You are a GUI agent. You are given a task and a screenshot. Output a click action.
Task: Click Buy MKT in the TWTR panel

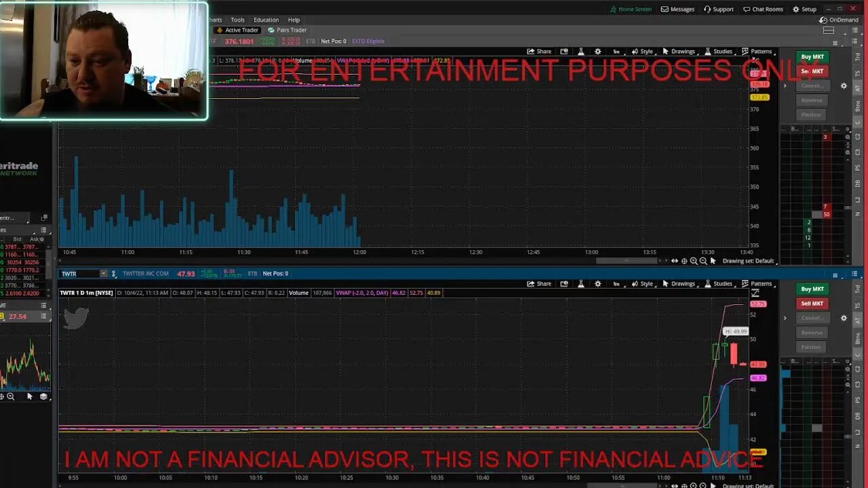[x=812, y=289]
